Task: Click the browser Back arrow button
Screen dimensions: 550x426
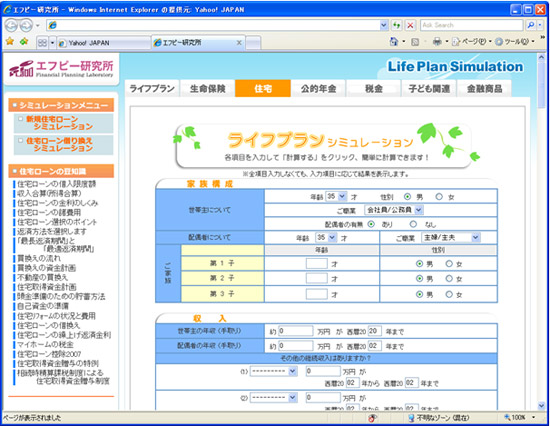Action: click(11, 25)
